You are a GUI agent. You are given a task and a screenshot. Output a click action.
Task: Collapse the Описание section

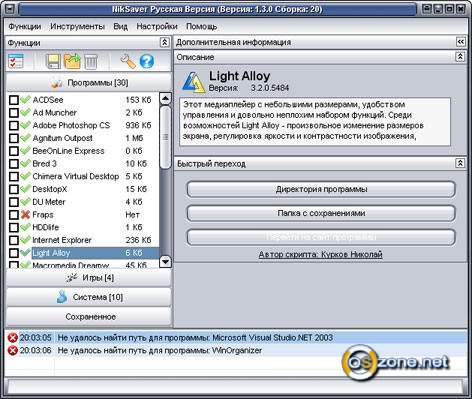pos(460,56)
